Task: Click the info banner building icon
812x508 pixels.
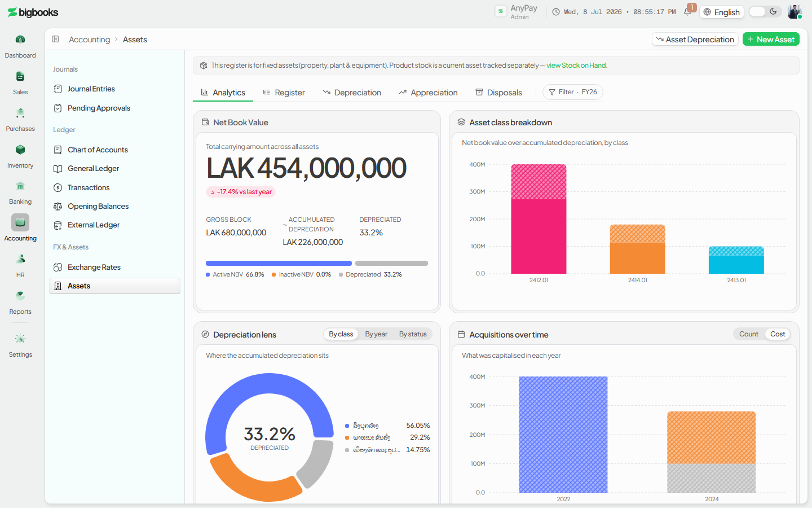Action: coord(204,65)
